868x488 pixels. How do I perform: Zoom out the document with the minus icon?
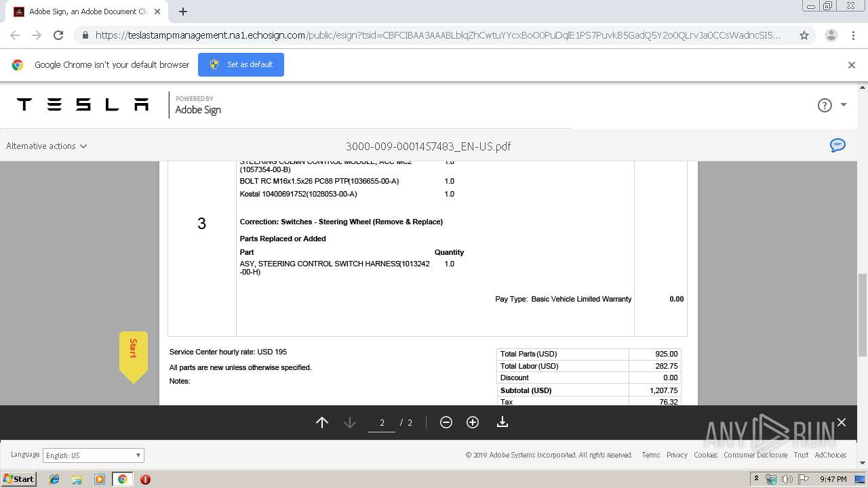pos(446,422)
